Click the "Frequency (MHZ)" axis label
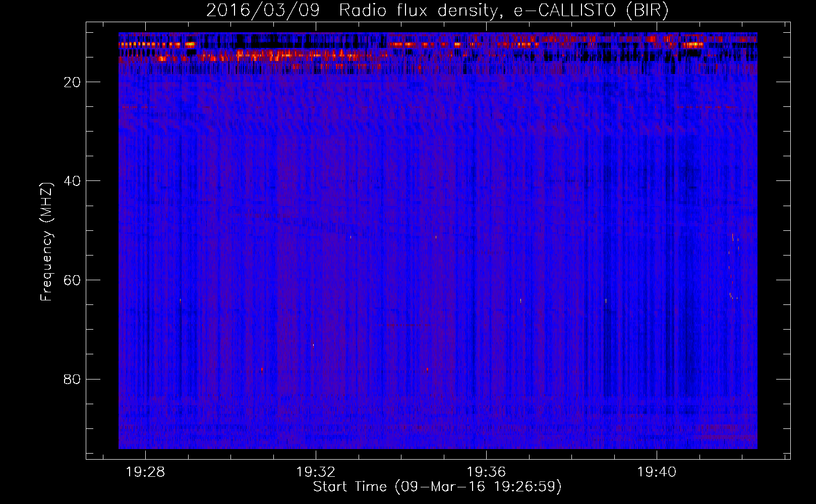 point(46,242)
